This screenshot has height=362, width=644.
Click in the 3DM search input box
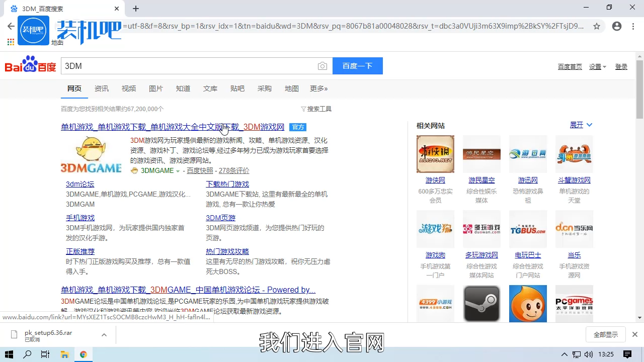coord(189,66)
